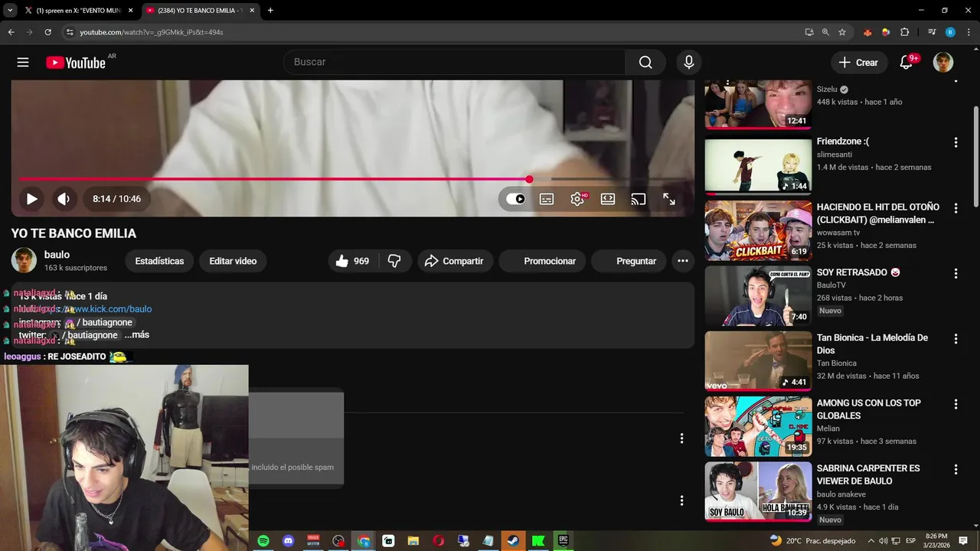The height and width of the screenshot is (551, 980).
Task: Click the Promocionar button
Action: 542,261
